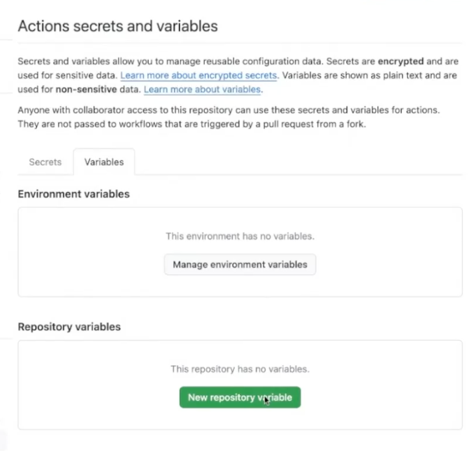This screenshot has width=476, height=451.
Task: Click the Repository variables section heading
Action: (x=69, y=327)
